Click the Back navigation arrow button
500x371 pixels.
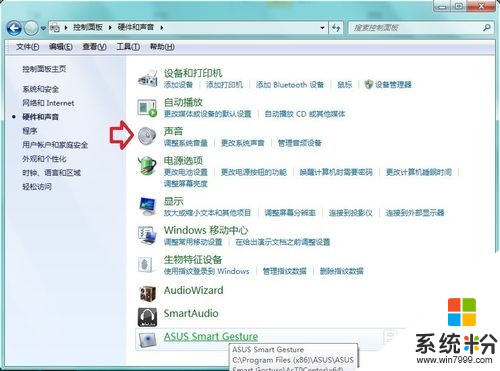[14, 28]
